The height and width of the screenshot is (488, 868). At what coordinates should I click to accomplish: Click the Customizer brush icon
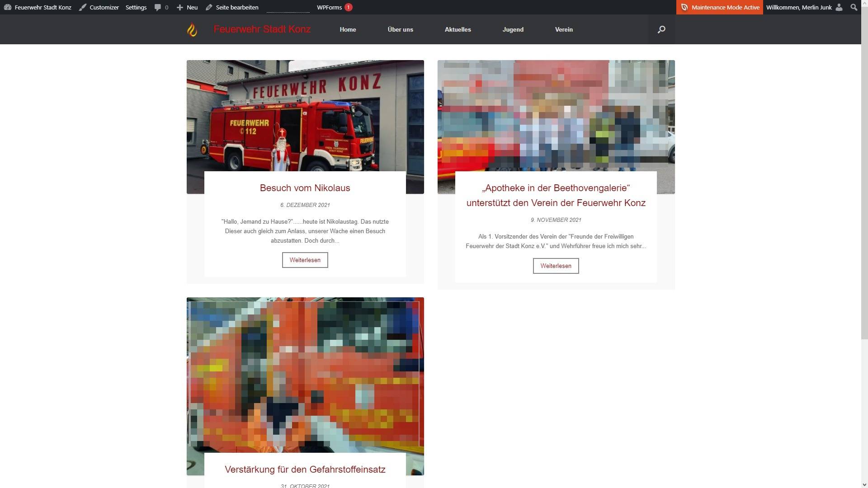pyautogui.click(x=83, y=7)
